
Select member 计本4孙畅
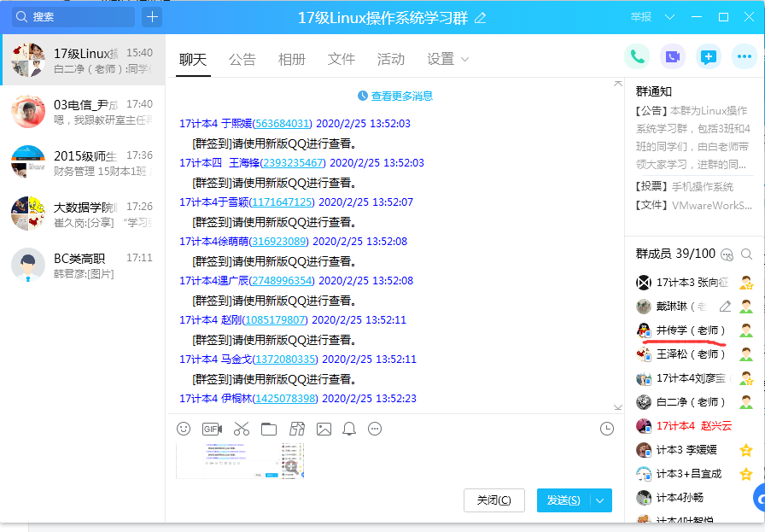tap(695, 497)
